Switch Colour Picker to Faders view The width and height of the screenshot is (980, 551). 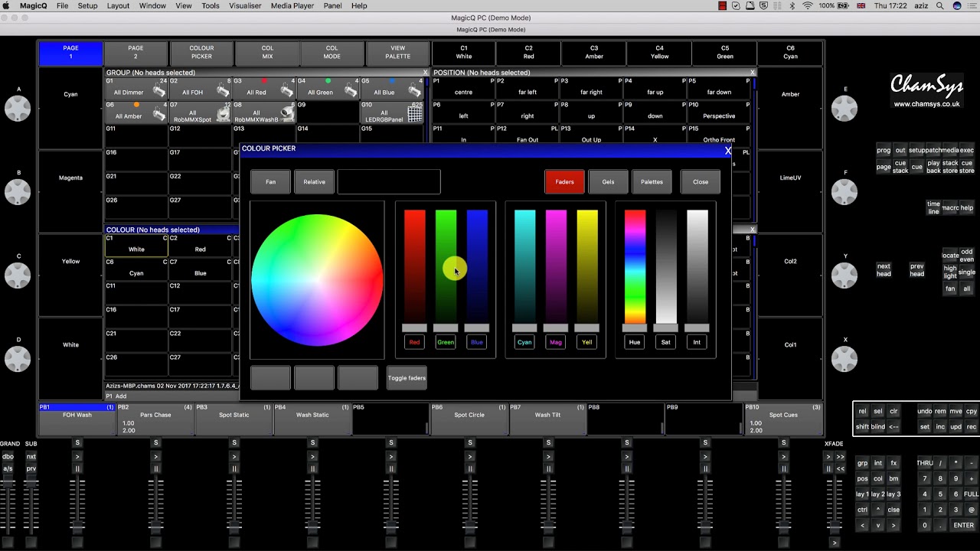pyautogui.click(x=564, y=181)
